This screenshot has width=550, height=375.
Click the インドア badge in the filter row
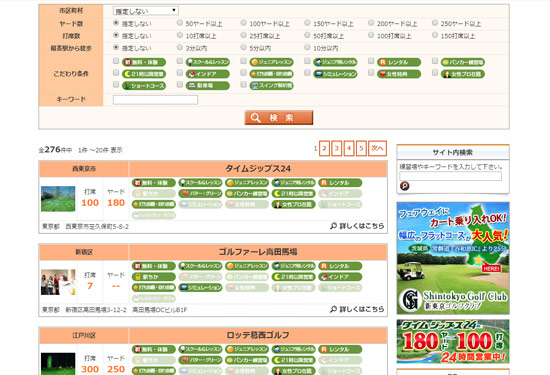tap(208, 74)
